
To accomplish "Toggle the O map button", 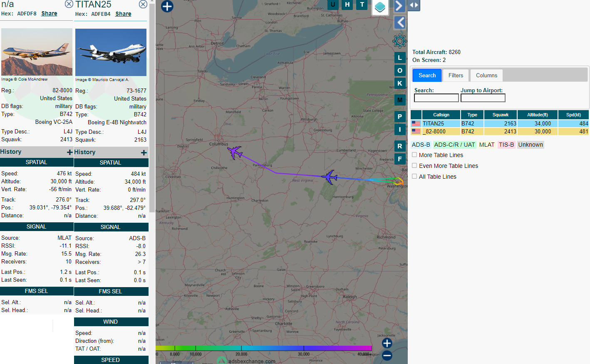I will pos(400,70).
